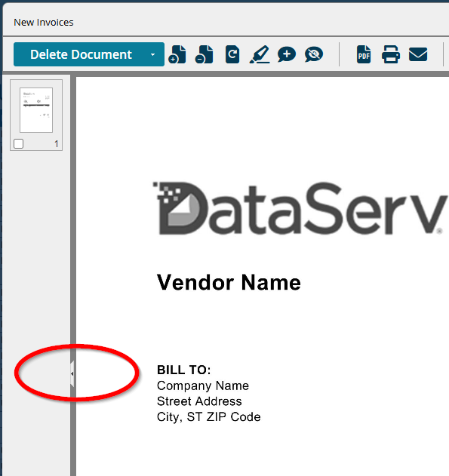This screenshot has height=476, width=449.
Task: Toggle annotation visibility with the eye icon
Action: (x=314, y=54)
